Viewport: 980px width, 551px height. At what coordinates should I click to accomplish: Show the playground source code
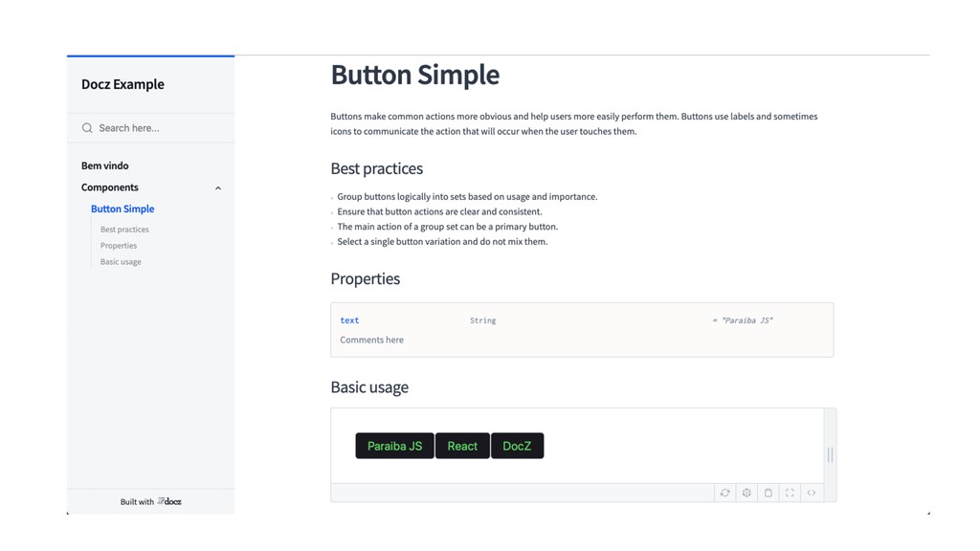812,493
